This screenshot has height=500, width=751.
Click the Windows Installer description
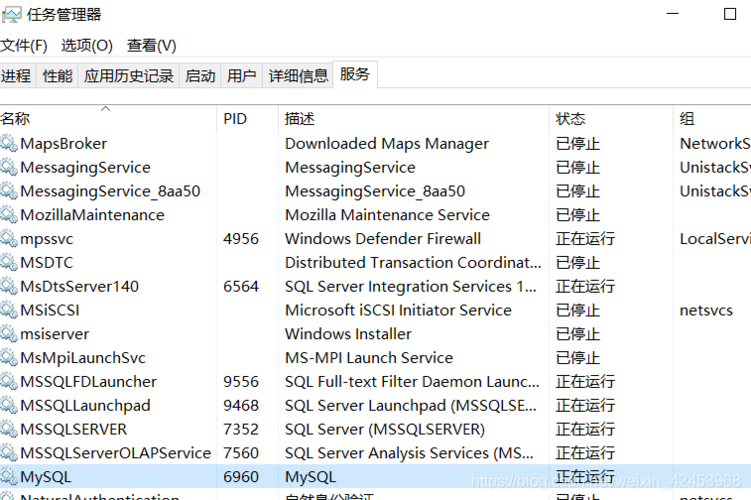click(x=348, y=334)
